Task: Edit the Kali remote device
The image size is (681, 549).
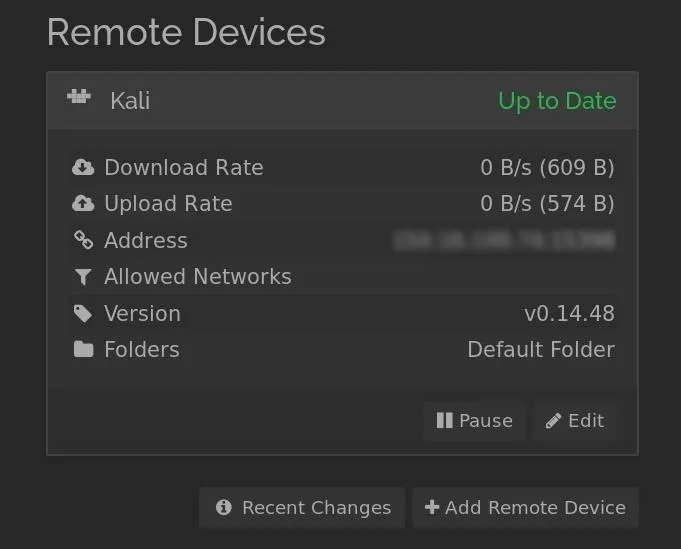Action: tap(575, 420)
